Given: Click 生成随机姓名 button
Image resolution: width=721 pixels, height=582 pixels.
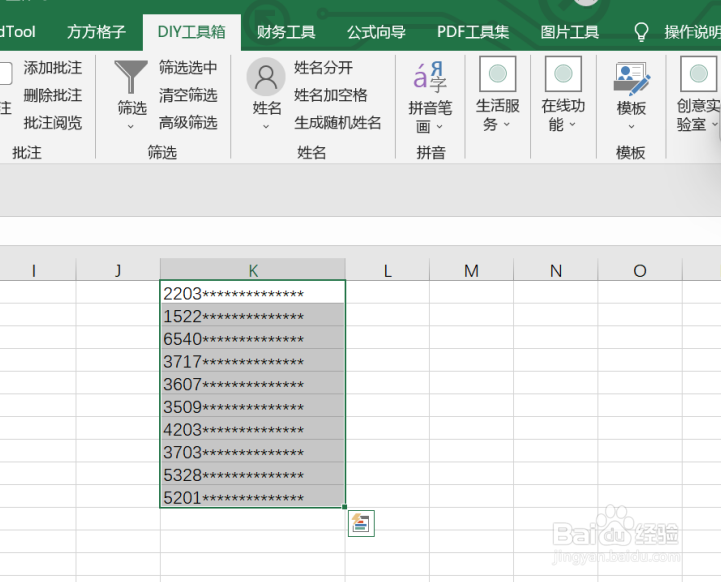Looking at the screenshot, I should pyautogui.click(x=338, y=123).
